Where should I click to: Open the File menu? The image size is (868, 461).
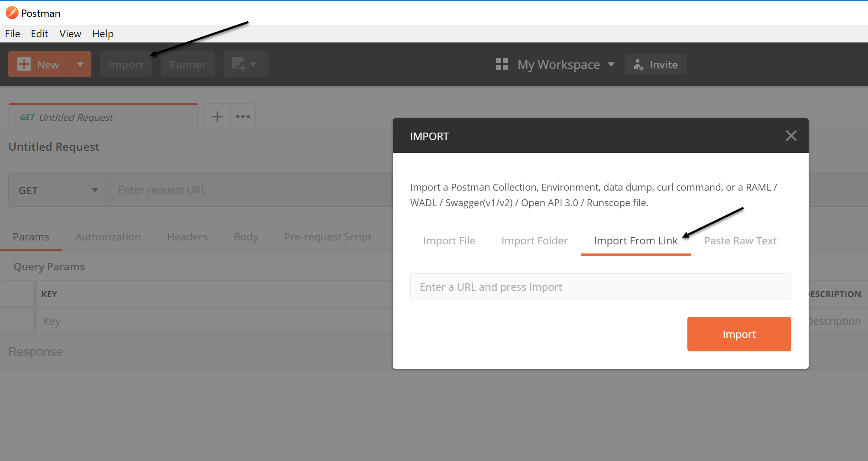click(13, 34)
